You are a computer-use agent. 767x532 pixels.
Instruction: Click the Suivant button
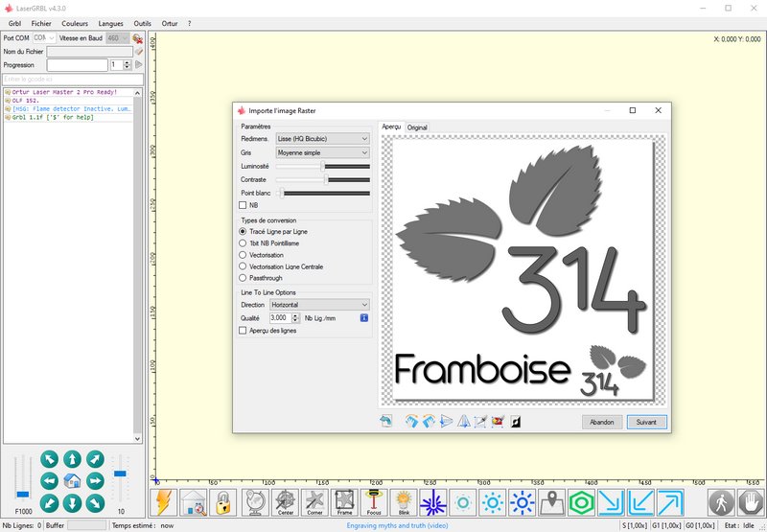(646, 422)
